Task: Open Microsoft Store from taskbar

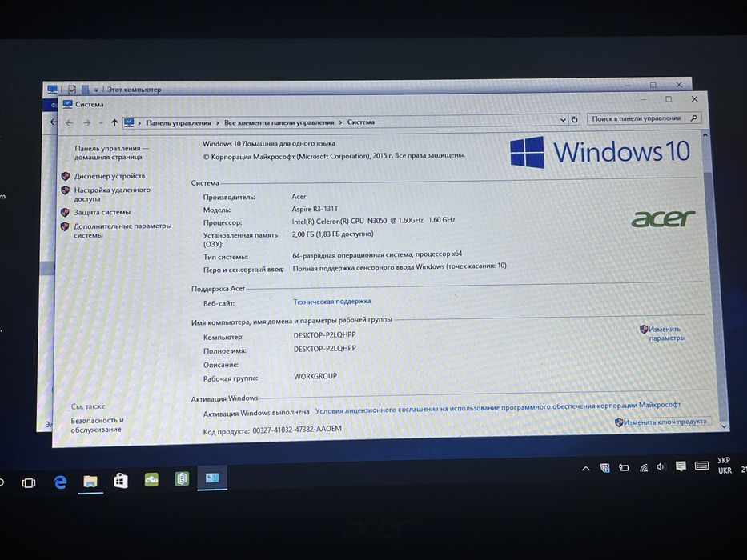Action: (x=121, y=481)
